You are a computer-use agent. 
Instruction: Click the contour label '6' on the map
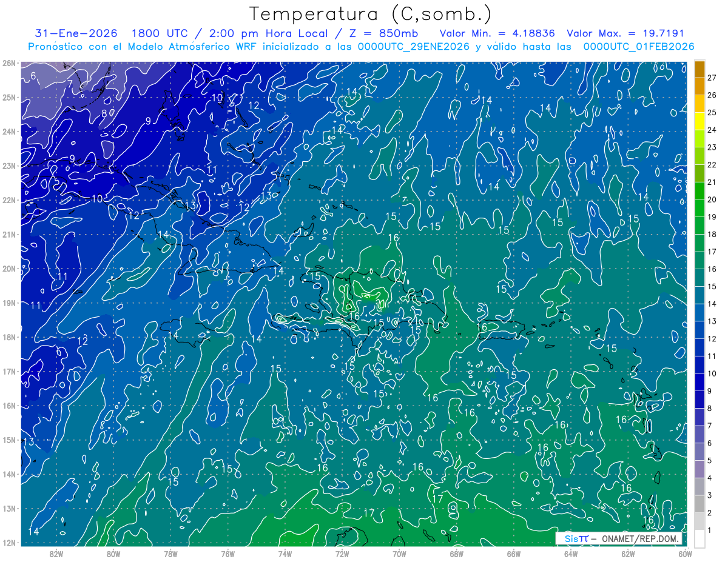click(33, 76)
